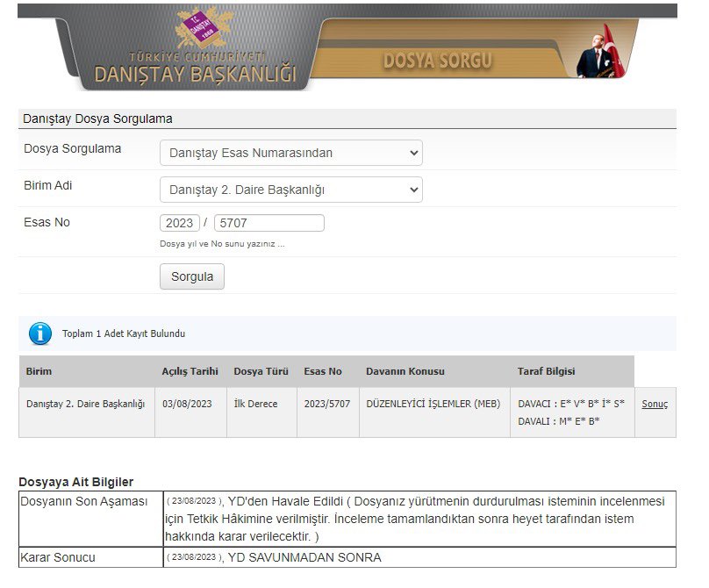Click the Karar Sonucu label
Image resolution: width=709 pixels, height=588 pixels.
(x=58, y=557)
